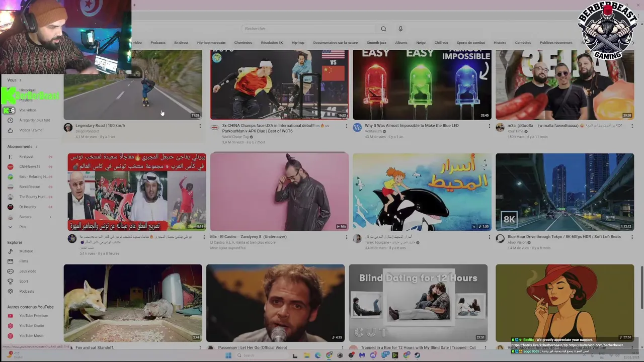This screenshot has height=362, width=644.
Task: Open Passenger Let Her Go title link
Action: click(253, 347)
